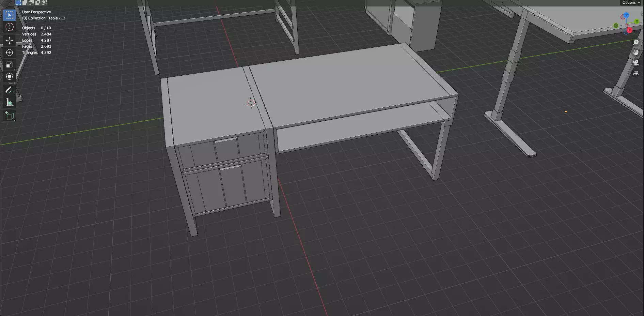This screenshot has width=644, height=316.
Task: Click the Objects '0 / 10' statistic
Action: coord(46,28)
